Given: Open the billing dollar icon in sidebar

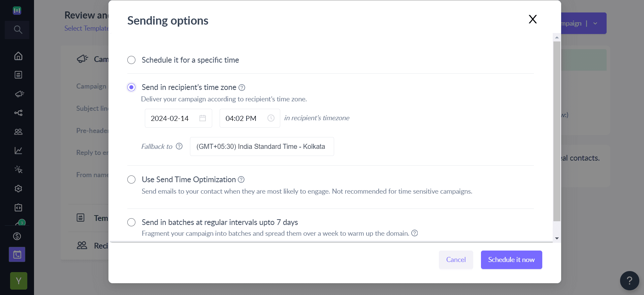Looking at the screenshot, I should [17, 236].
